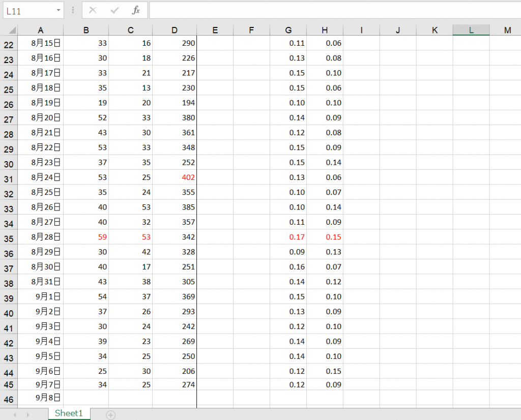Select column K header
This screenshot has width=521, height=420.
point(435,30)
